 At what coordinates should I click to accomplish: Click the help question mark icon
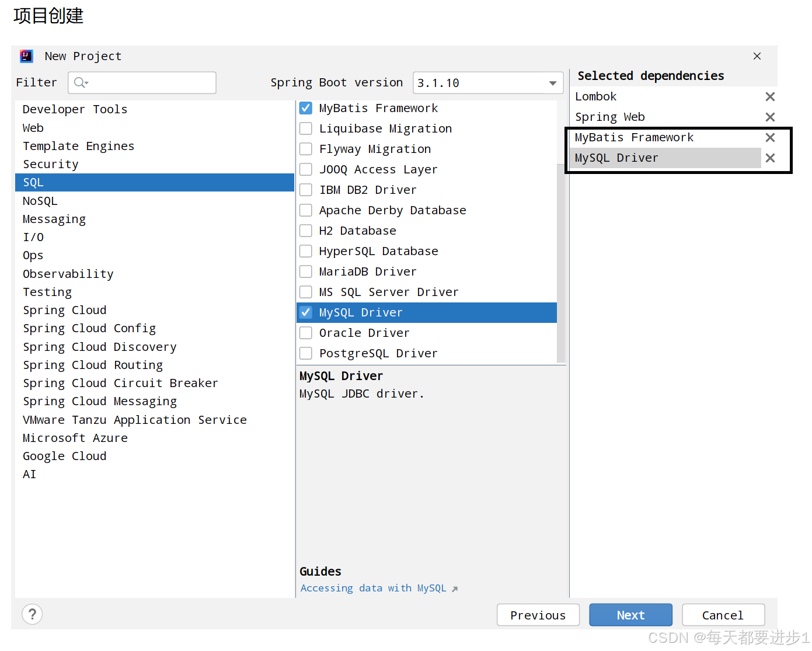tap(32, 614)
